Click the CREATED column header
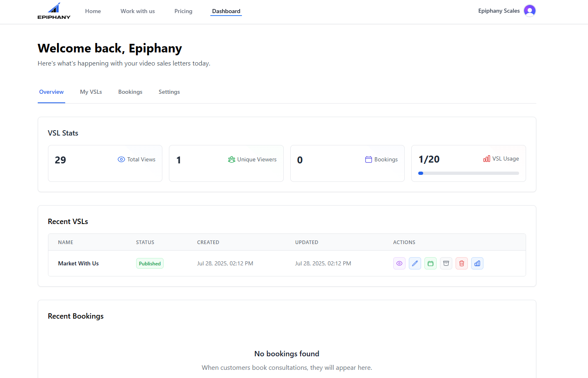Viewport: 588px width, 378px height. coord(208,242)
